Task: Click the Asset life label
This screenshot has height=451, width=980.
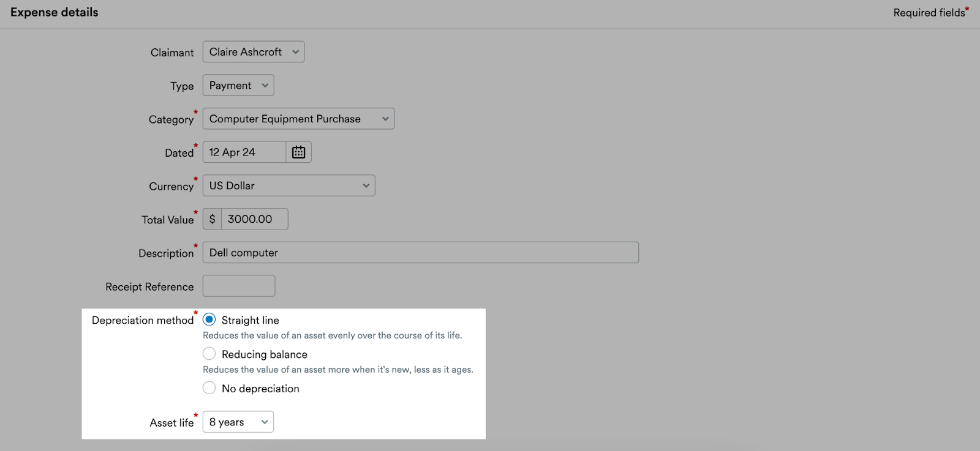Action: [x=171, y=422]
